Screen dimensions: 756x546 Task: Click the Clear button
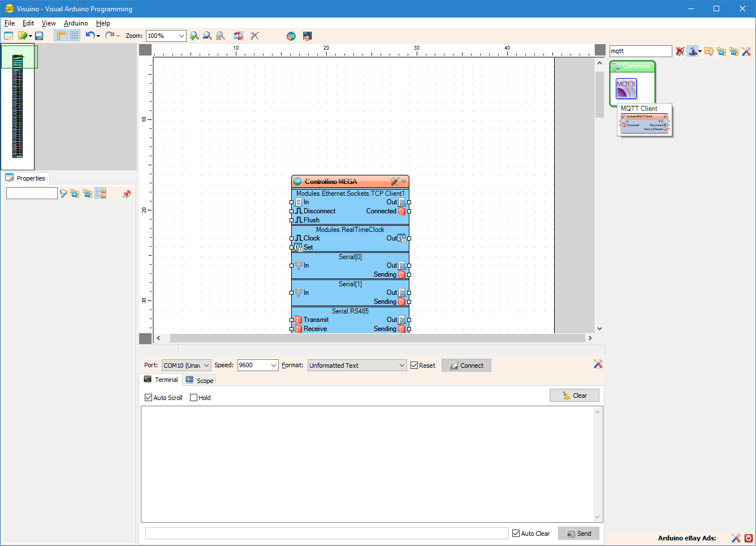coord(574,395)
